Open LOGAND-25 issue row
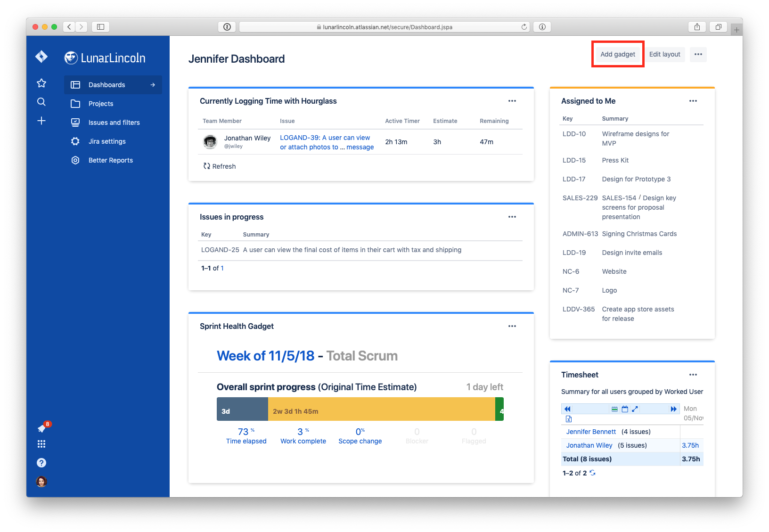 [361, 250]
